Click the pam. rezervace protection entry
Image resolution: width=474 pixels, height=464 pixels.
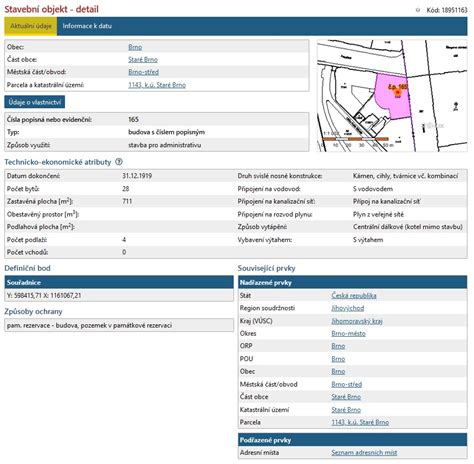(x=119, y=325)
